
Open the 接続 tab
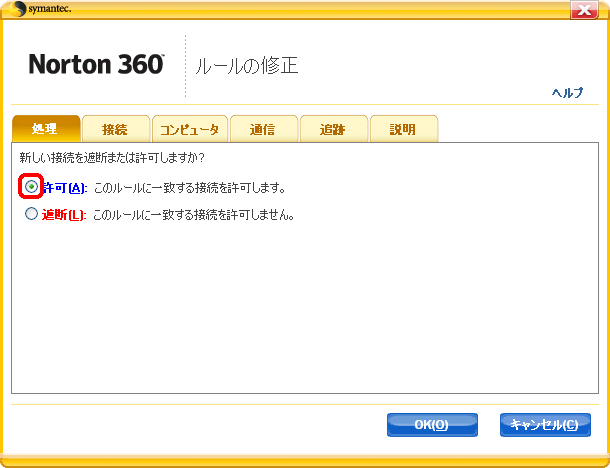[115, 129]
